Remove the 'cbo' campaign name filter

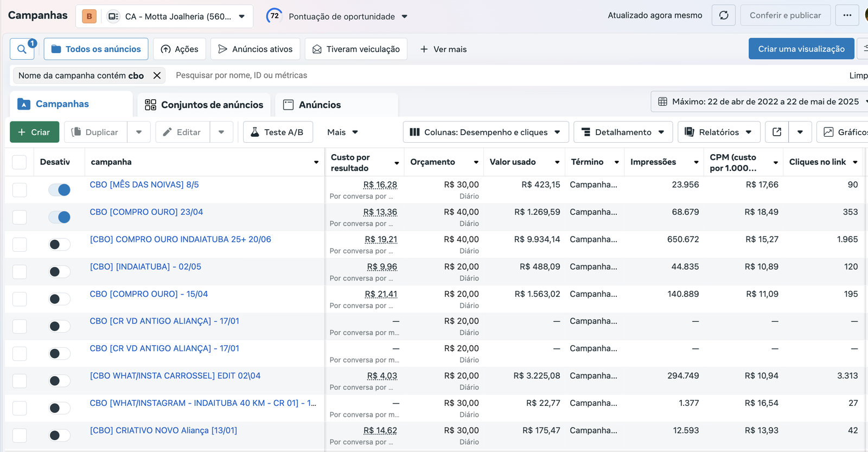157,75
